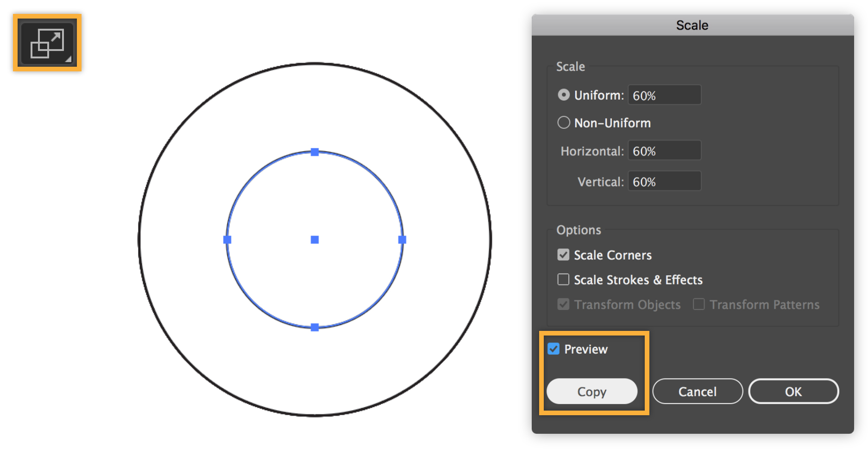Cancel the Scale dialog
The height and width of the screenshot is (456, 868).
[697, 391]
